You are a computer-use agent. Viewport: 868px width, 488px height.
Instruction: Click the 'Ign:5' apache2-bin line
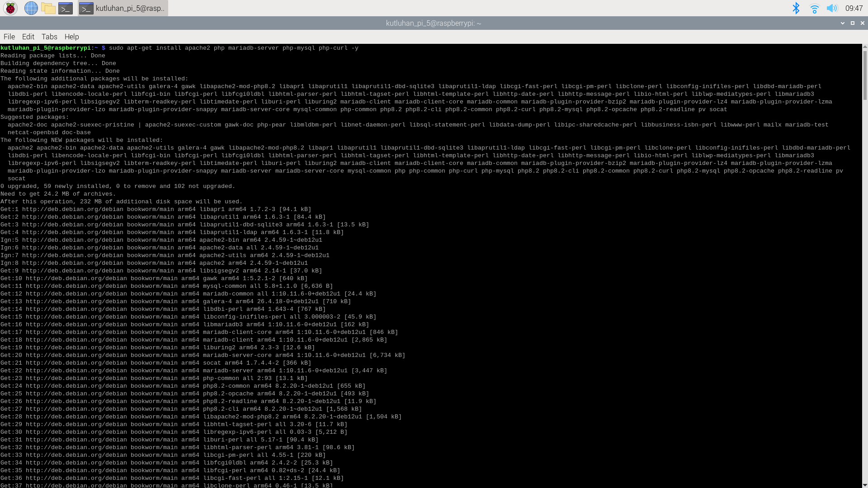point(161,240)
